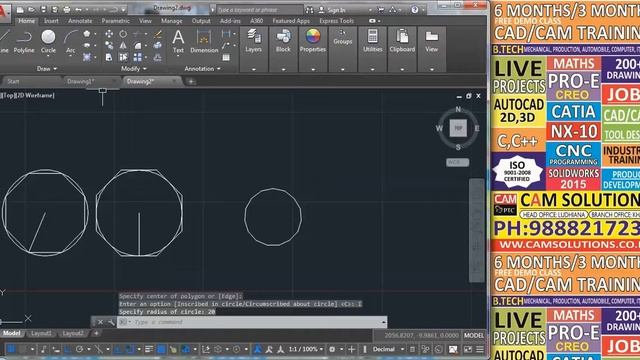Toggle snap mode in status bar
This screenshot has width=640, height=360.
[x=23, y=349]
